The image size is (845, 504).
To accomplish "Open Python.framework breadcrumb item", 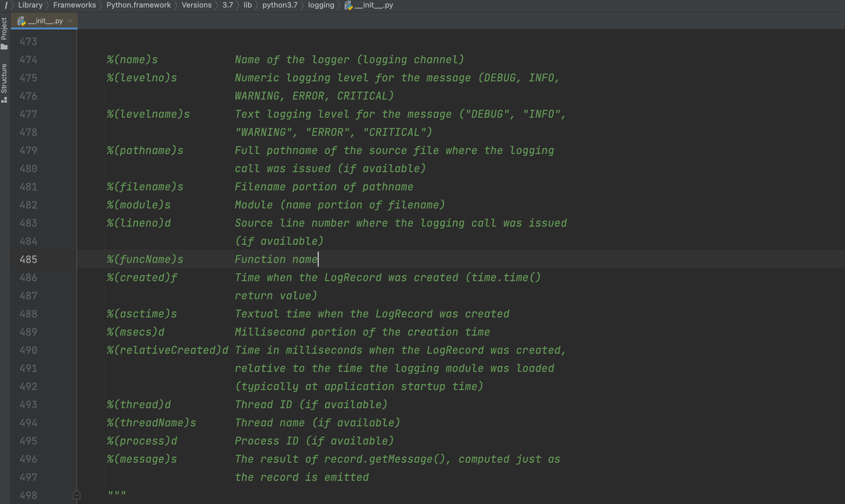I will 138,5.
